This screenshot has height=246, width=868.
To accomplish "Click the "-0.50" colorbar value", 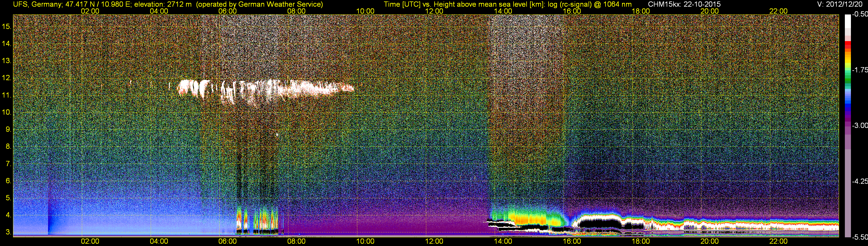I will pyautogui.click(x=860, y=14).
